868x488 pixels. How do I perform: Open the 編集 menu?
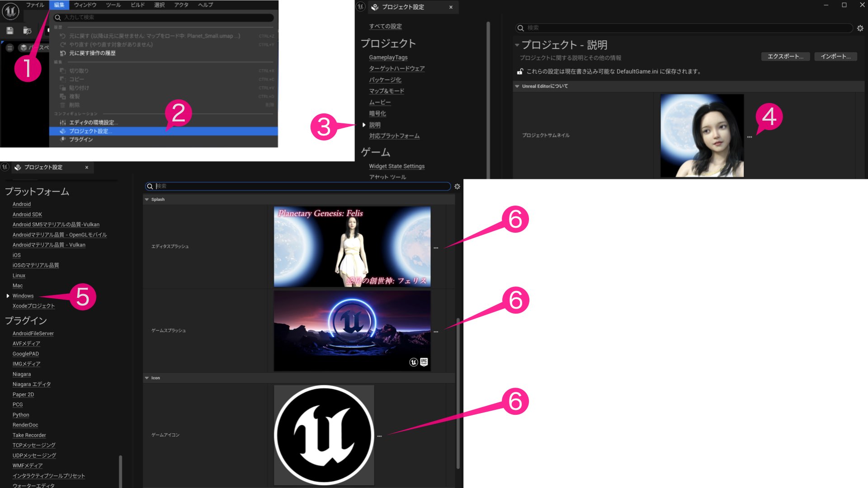click(59, 5)
